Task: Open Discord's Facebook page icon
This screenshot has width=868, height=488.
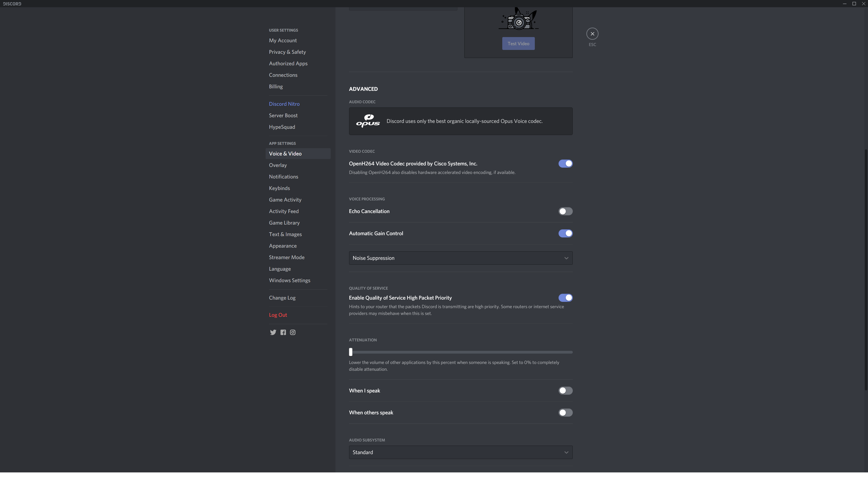Action: pos(283,332)
